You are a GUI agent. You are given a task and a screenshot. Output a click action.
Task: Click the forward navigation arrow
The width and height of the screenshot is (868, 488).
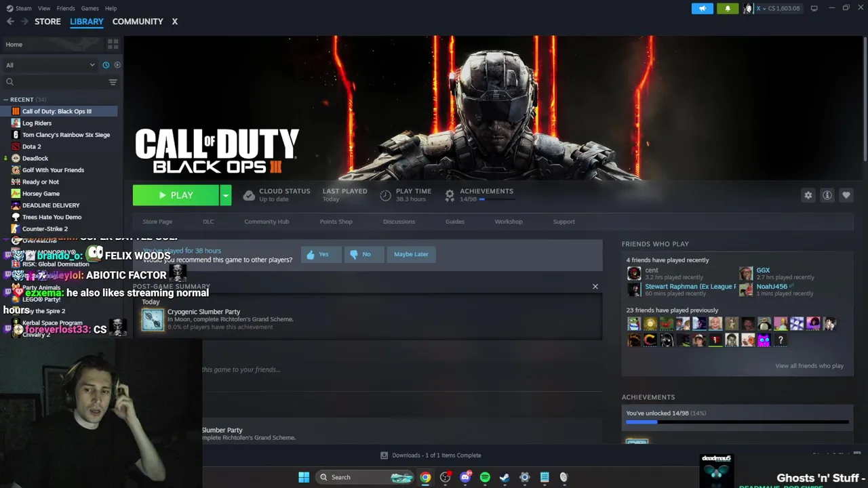(24, 22)
